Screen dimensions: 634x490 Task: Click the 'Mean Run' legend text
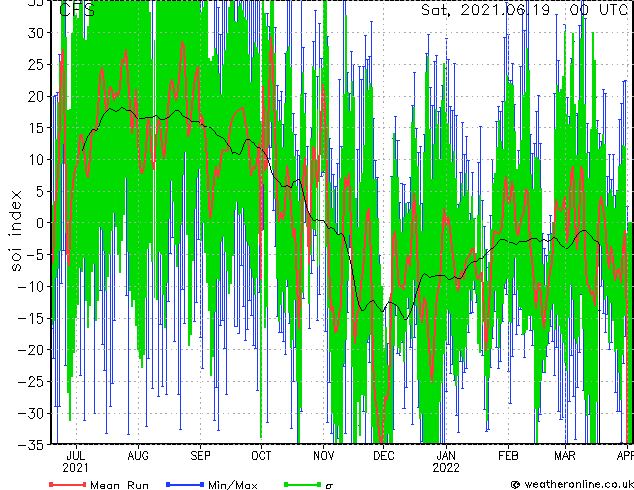[120, 485]
